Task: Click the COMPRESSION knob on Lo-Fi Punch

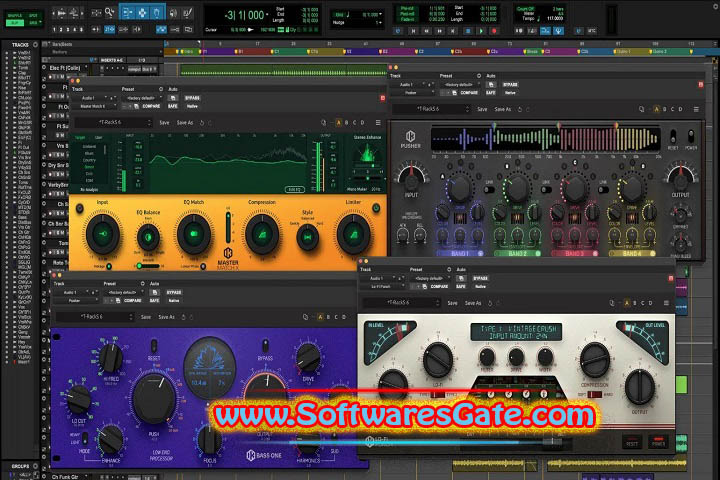Action: pos(595,360)
